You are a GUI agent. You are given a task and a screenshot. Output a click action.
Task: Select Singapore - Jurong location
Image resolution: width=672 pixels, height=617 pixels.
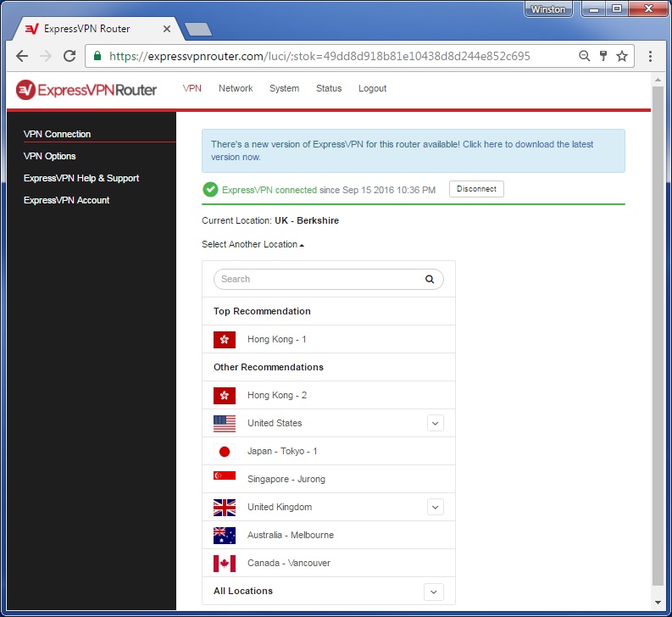pyautogui.click(x=329, y=480)
